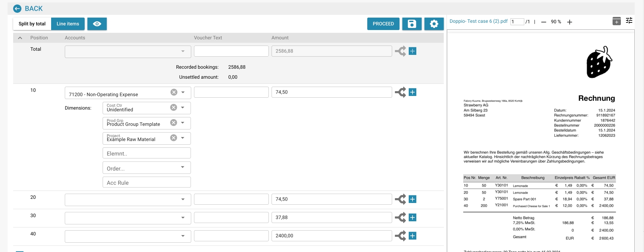This screenshot has width=644, height=252.
Task: Add a line with plus on position 40
Action: click(x=413, y=236)
